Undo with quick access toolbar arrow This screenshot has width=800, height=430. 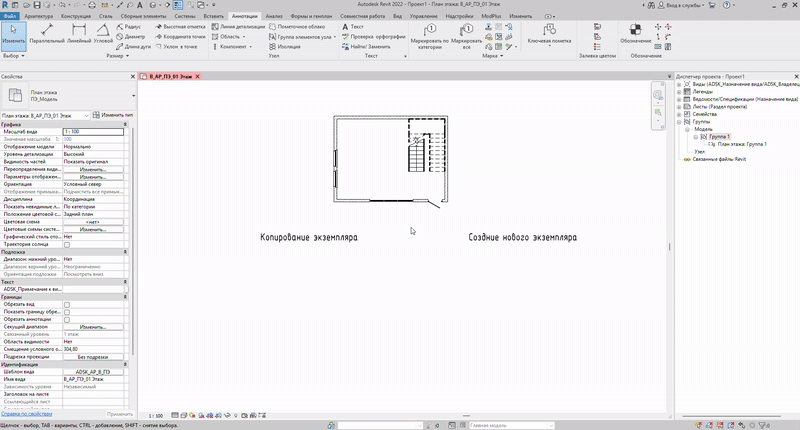pos(62,5)
